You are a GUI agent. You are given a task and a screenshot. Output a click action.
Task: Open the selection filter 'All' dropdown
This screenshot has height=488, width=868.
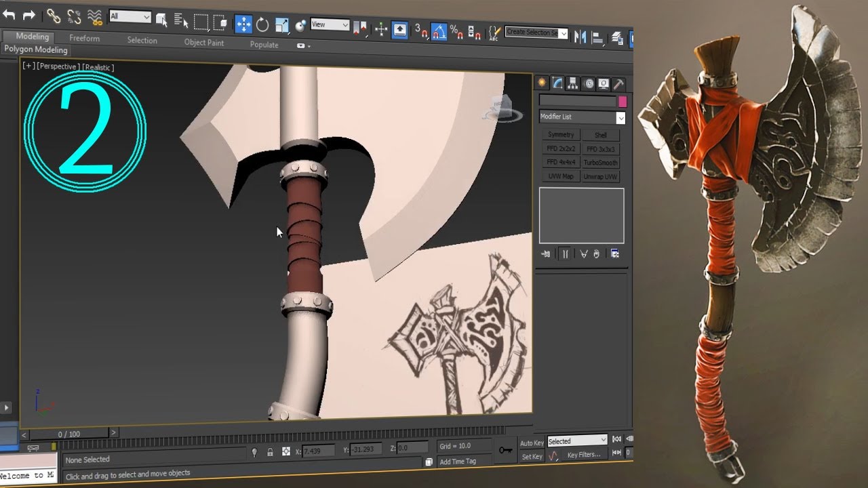click(130, 16)
